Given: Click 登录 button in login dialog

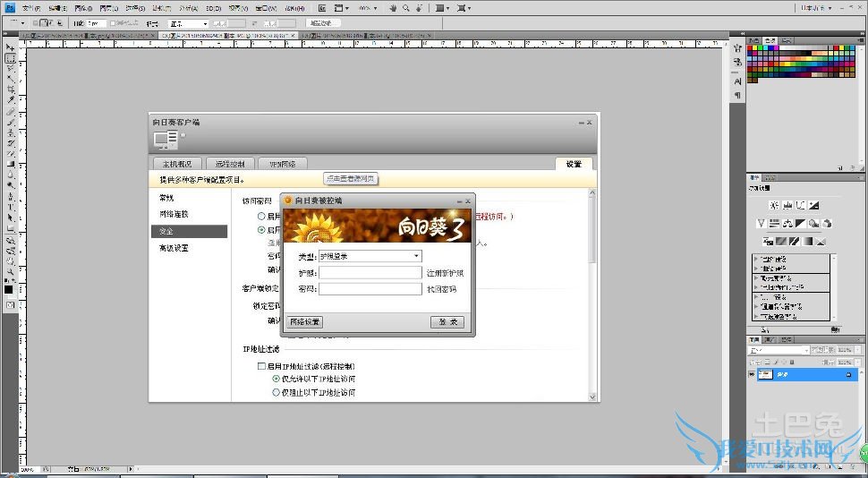Looking at the screenshot, I should click(x=447, y=322).
